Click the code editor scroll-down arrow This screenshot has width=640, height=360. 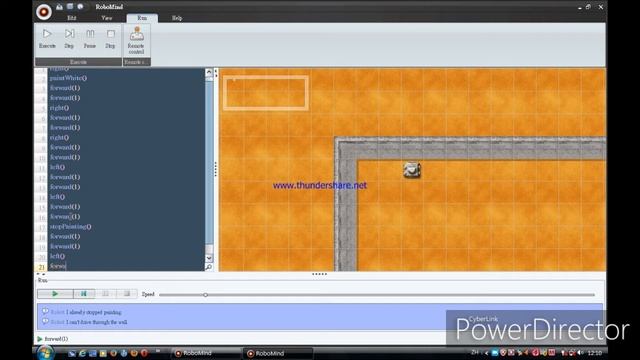coord(209,258)
